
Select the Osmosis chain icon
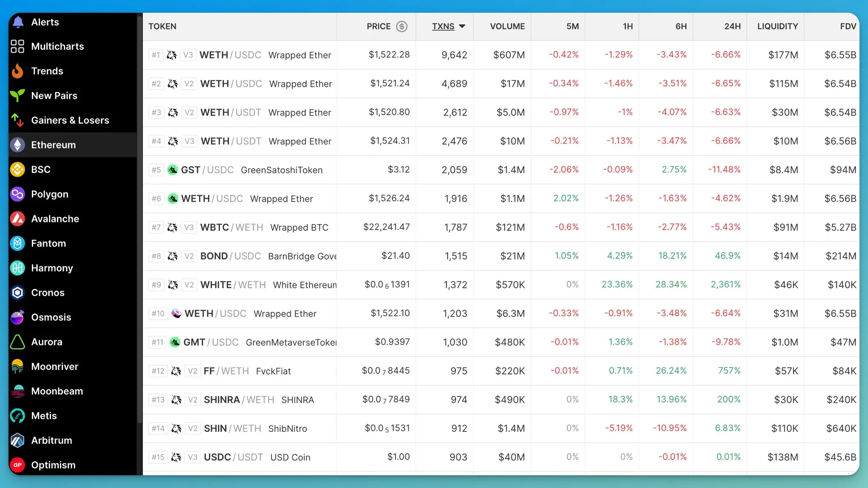tap(17, 318)
